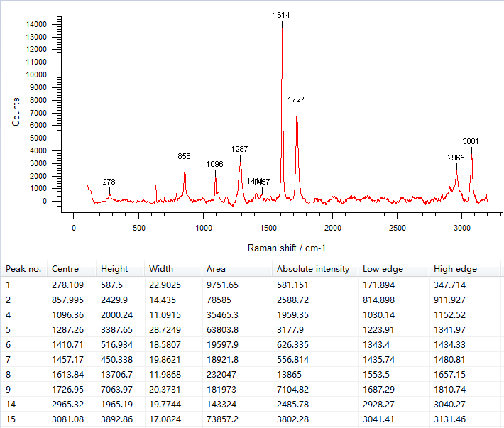
Task: Click the Peak no. column header
Action: (x=23, y=269)
